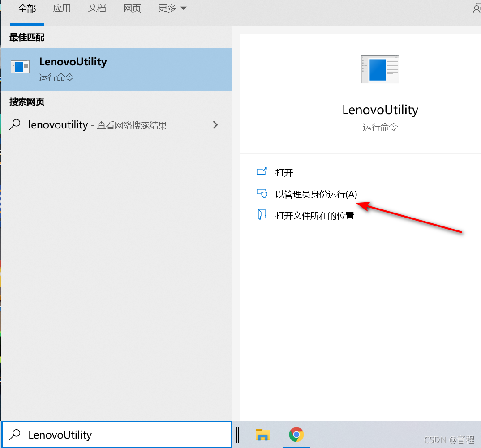Select the LenovoUtility best match result
This screenshot has width=481, height=448.
[117, 69]
